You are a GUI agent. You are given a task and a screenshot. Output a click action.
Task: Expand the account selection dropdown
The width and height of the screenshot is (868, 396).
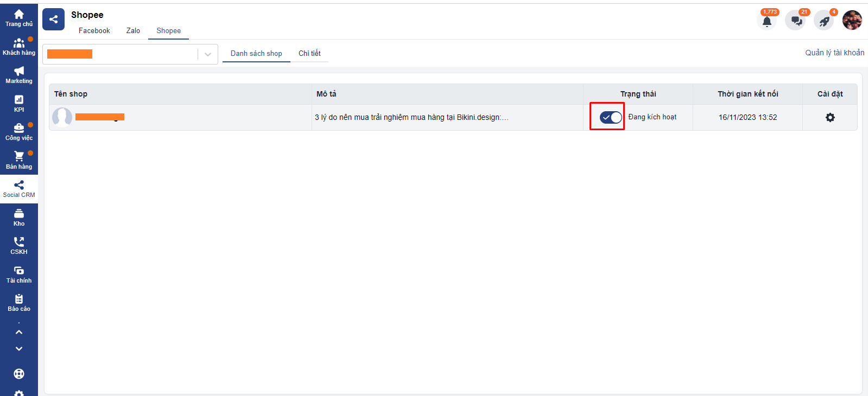click(208, 54)
